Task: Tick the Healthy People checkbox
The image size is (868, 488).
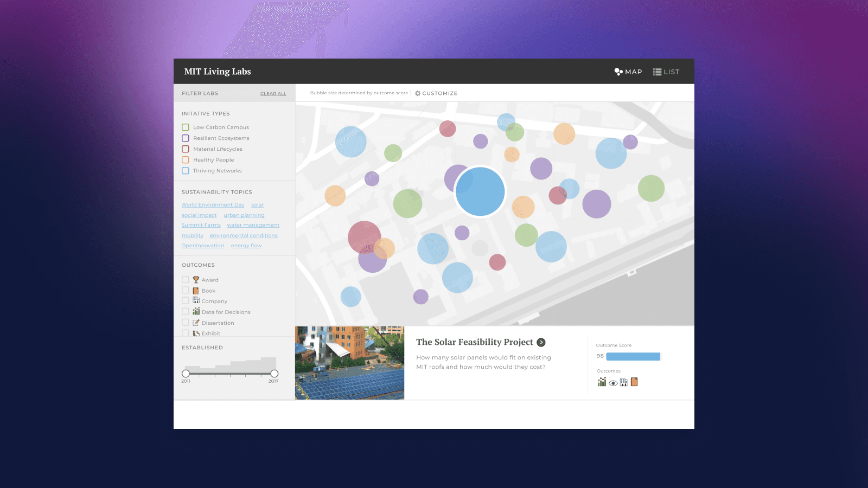Action: coord(186,160)
